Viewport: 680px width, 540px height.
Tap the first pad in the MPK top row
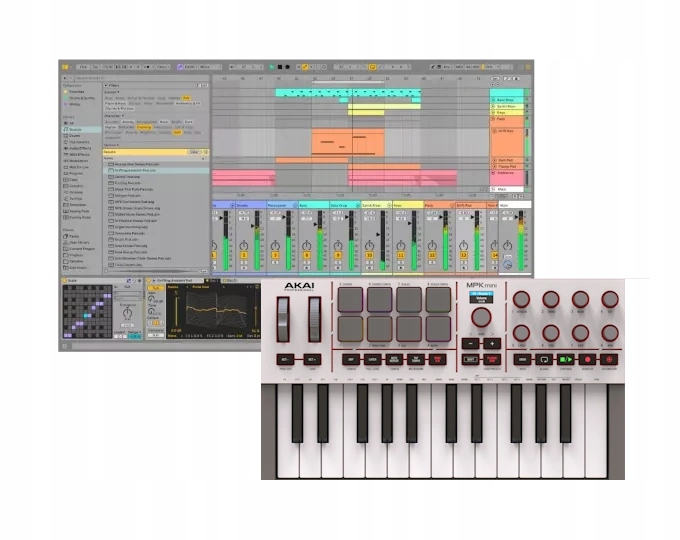[350, 300]
